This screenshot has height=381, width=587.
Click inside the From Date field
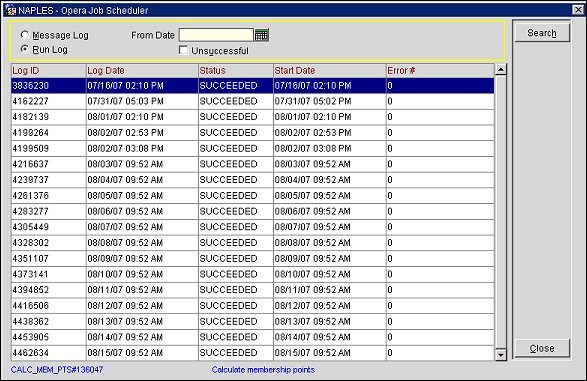coord(216,35)
